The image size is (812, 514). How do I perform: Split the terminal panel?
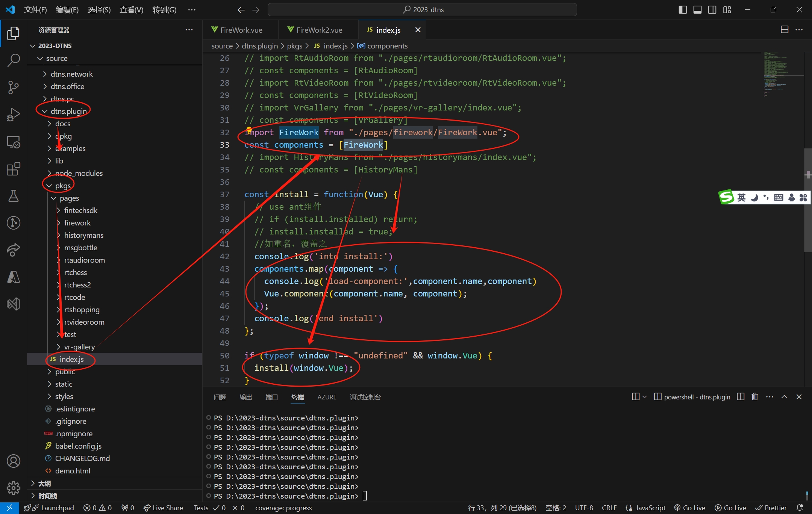[x=741, y=397]
